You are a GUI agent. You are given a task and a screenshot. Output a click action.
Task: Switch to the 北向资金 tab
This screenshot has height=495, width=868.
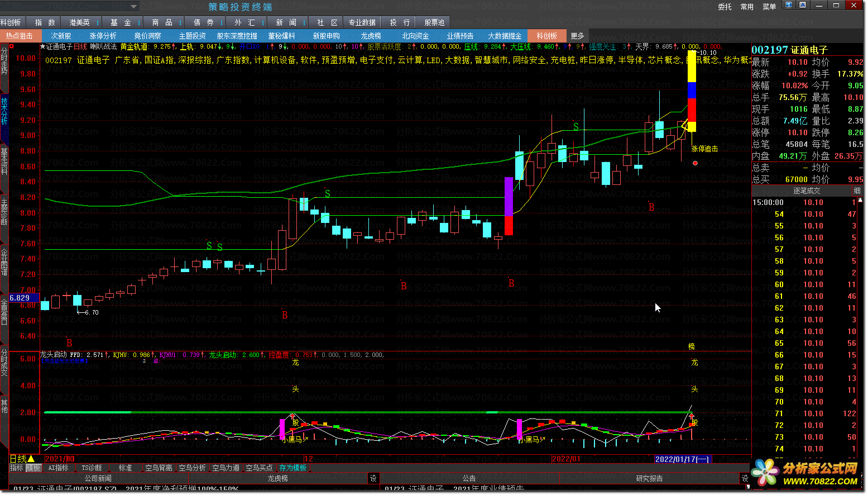point(416,36)
